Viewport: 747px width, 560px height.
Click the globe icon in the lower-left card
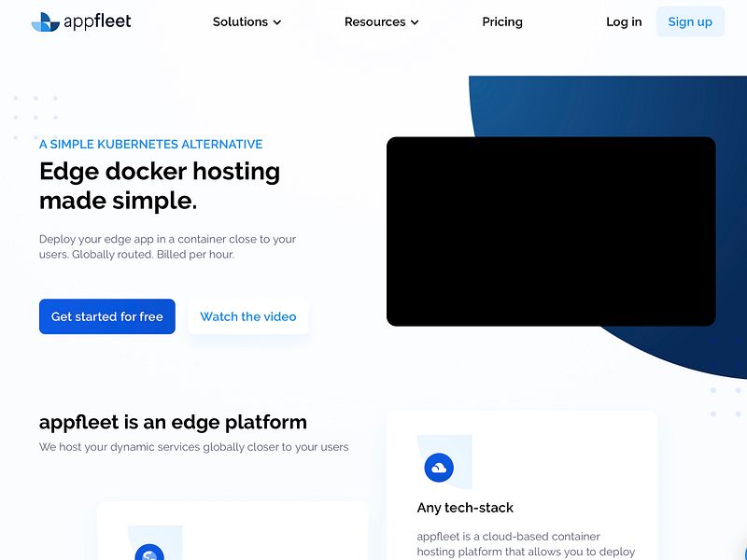click(x=149, y=553)
